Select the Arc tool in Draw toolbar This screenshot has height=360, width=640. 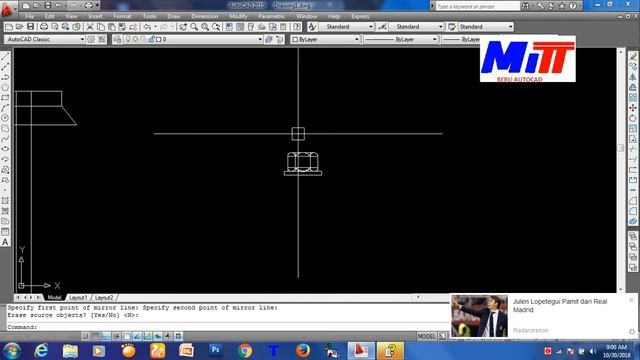(5, 108)
